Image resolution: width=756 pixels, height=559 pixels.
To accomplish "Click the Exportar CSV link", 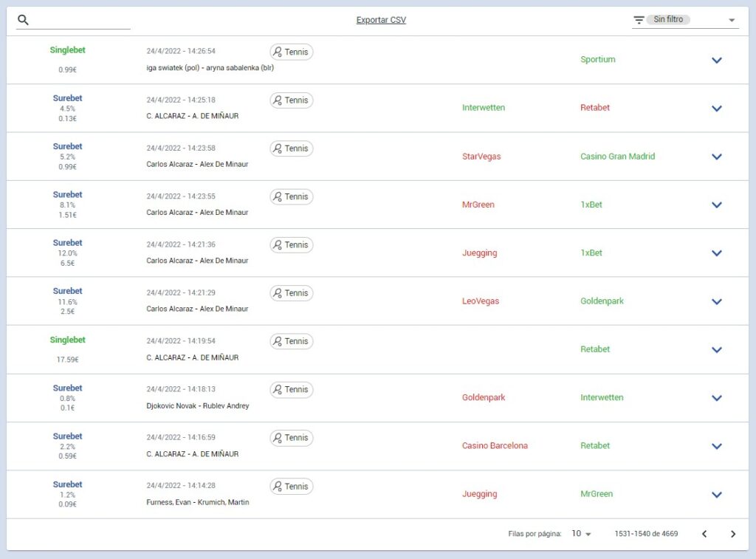I will [381, 20].
